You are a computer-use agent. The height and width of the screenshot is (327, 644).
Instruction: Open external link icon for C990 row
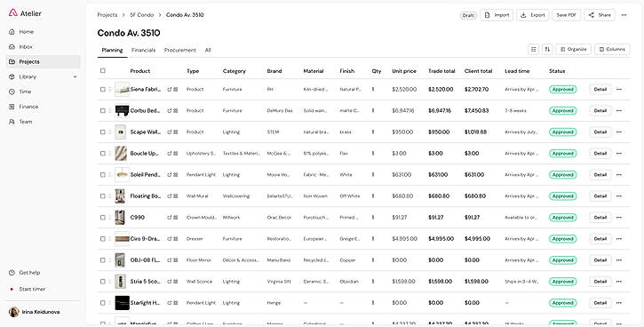169,218
